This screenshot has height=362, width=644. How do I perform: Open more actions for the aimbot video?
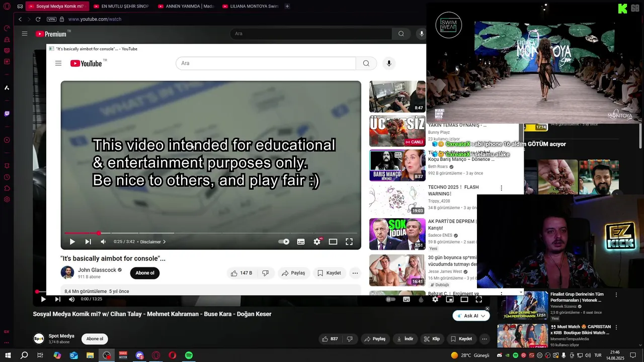click(x=355, y=273)
